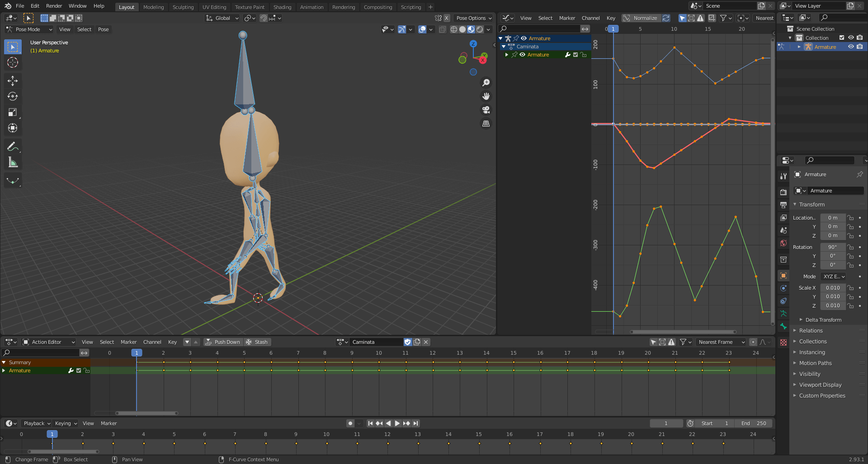
Task: Click the Stash button
Action: click(x=257, y=342)
